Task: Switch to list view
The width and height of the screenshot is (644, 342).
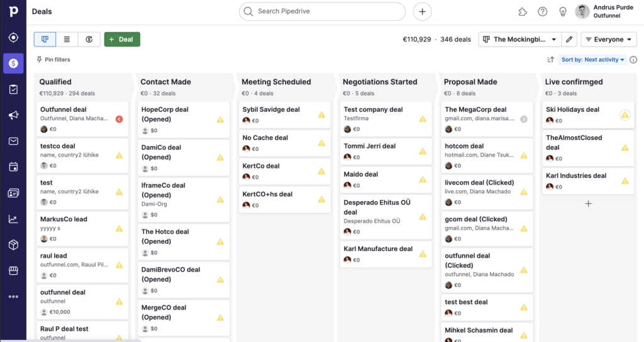Action: coord(67,40)
